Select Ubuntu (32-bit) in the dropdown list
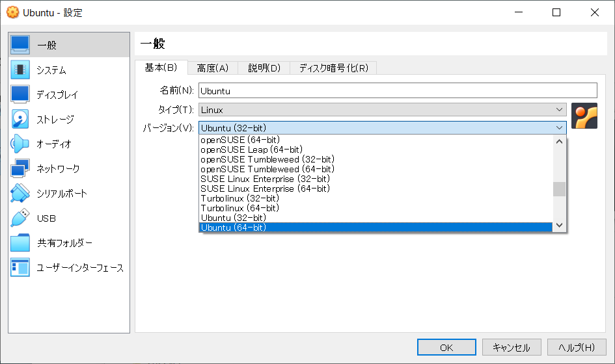The width and height of the screenshot is (615, 364). pos(376,218)
